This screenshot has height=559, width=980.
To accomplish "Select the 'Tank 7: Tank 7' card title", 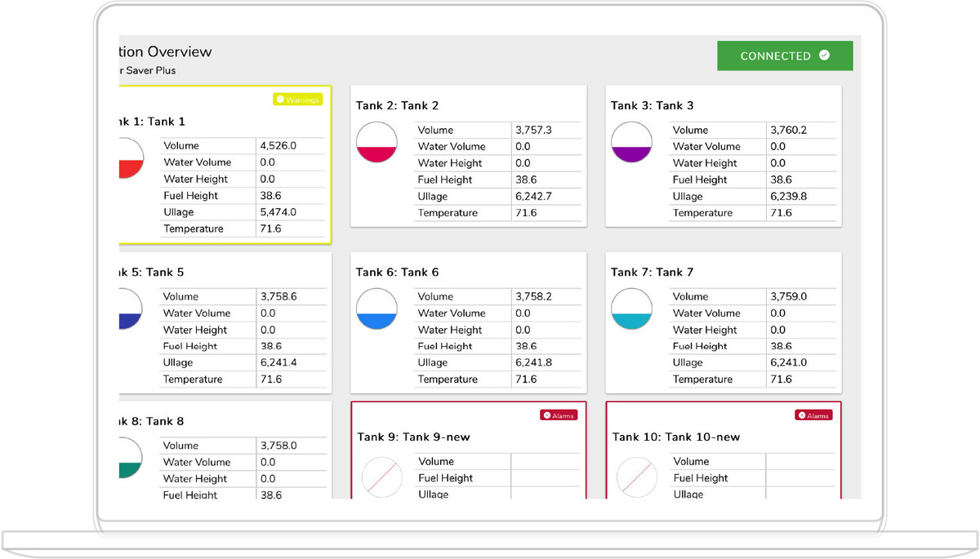I will tap(653, 272).
